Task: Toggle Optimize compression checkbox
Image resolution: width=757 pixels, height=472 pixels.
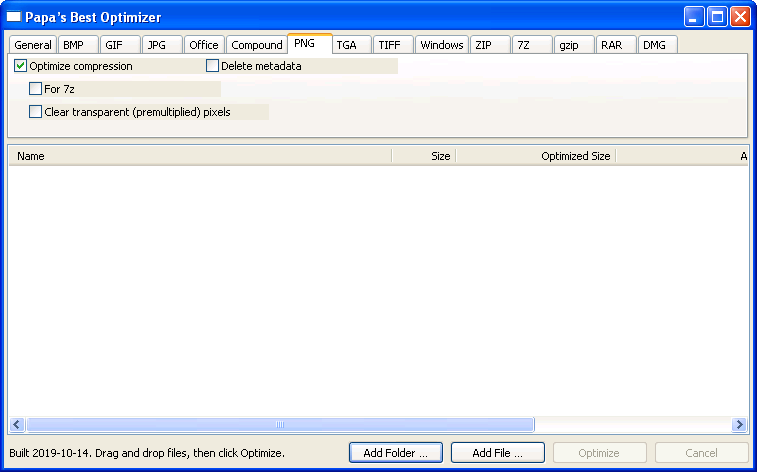Action: coord(21,66)
